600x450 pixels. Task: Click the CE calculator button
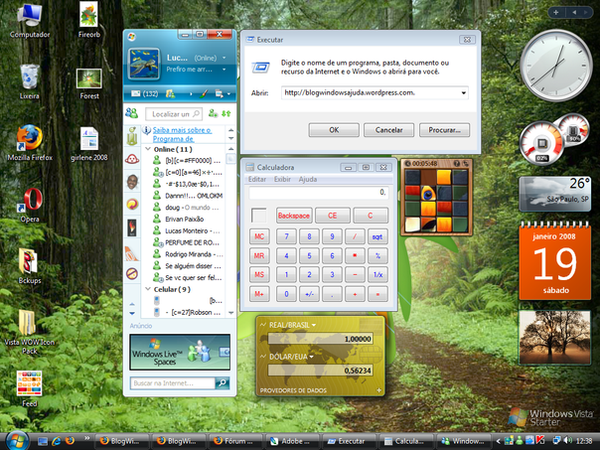(332, 215)
